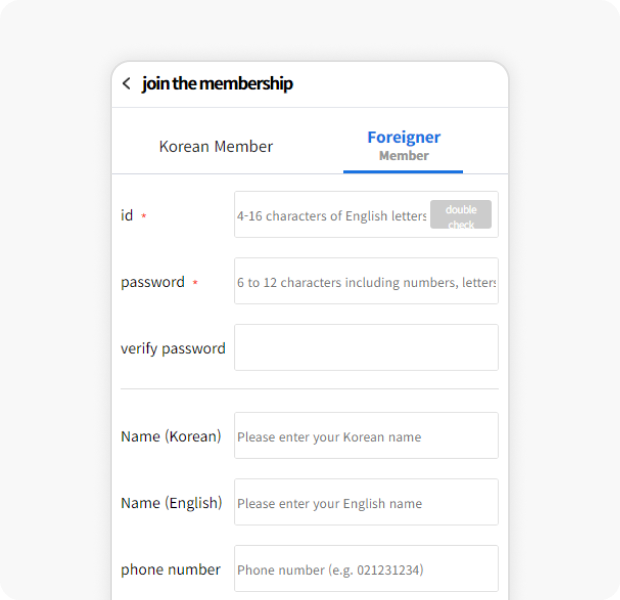The height and width of the screenshot is (600, 620).
Task: Click the "phone number" label
Action: [171, 569]
